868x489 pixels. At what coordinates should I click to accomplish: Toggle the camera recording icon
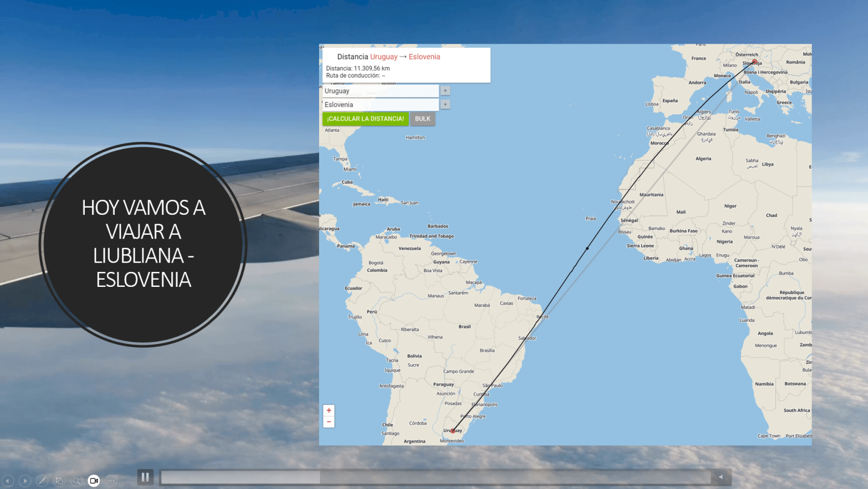(x=94, y=481)
